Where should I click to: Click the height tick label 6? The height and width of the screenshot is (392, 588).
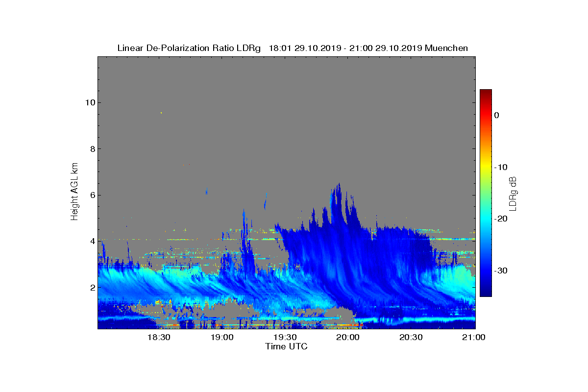pyautogui.click(x=92, y=195)
